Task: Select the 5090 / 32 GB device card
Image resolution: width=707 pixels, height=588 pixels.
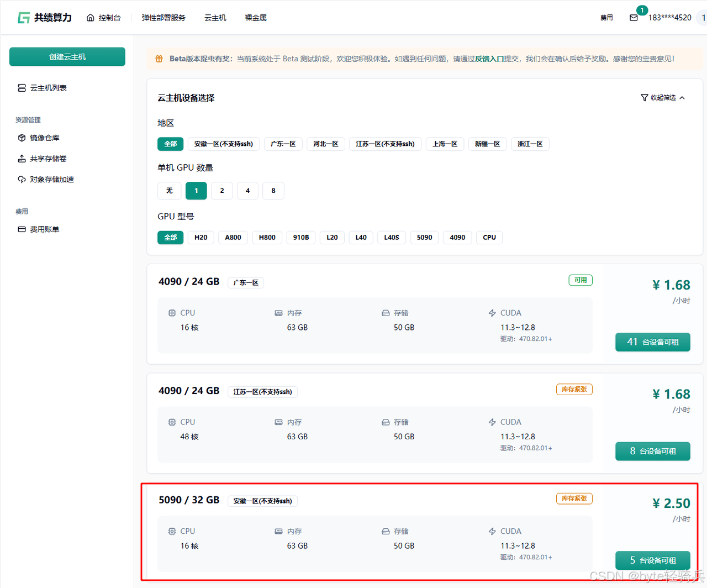Action: pos(359,531)
